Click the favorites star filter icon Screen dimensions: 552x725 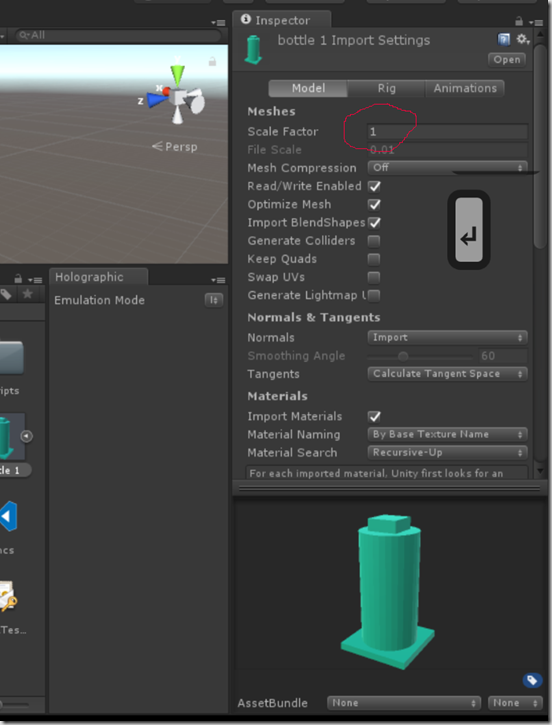28,294
